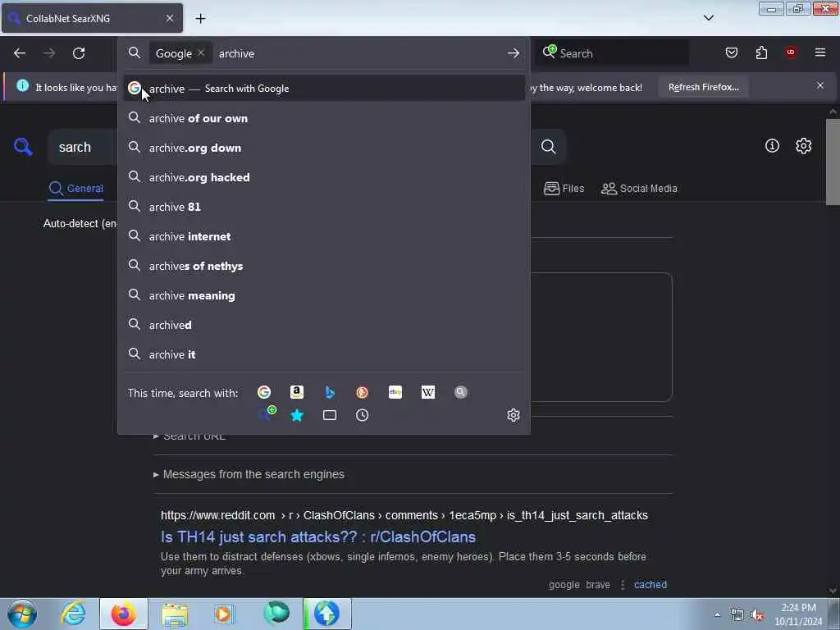
Task: Click SearXNG search submit magnifier
Action: [548, 147]
